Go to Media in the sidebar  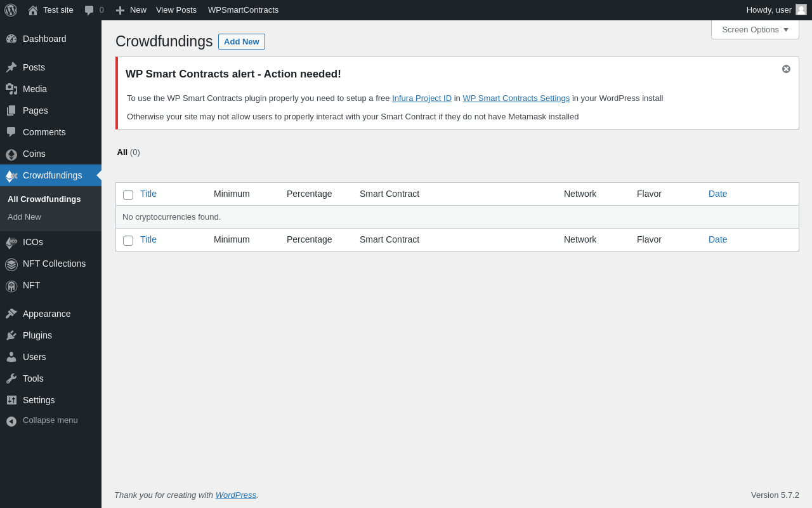click(x=51, y=89)
